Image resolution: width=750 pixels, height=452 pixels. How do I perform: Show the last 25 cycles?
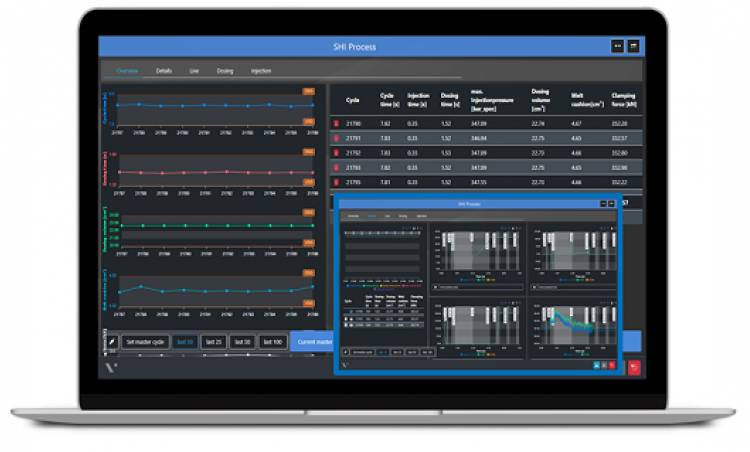tap(213, 342)
